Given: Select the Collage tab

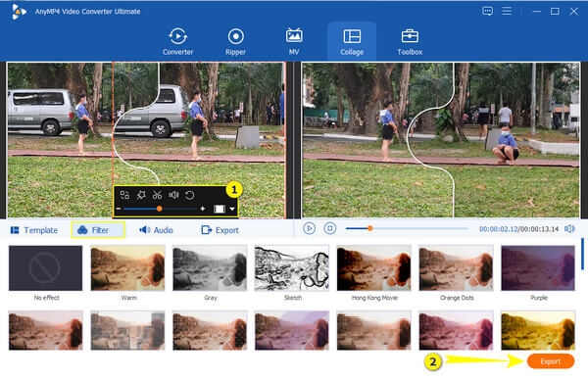Looking at the screenshot, I should (x=352, y=41).
